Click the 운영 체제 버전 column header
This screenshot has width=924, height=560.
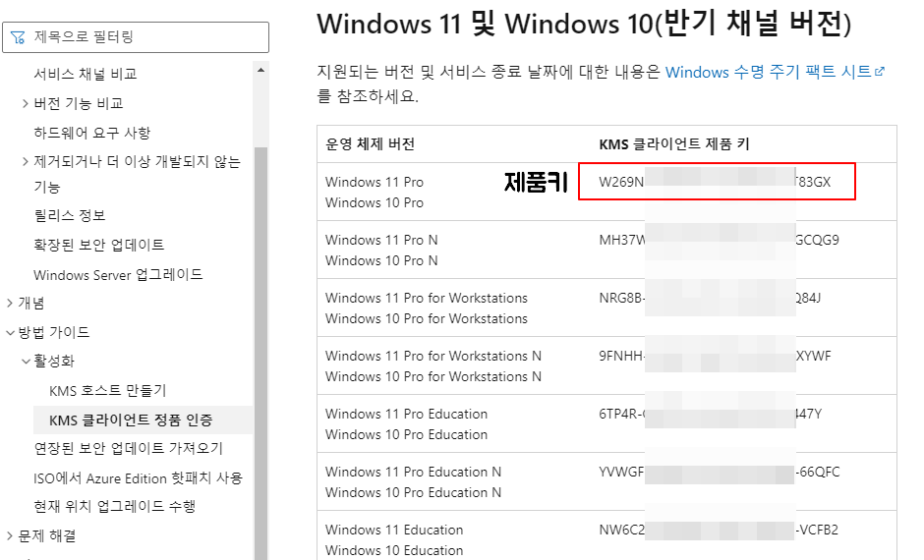click(370, 144)
